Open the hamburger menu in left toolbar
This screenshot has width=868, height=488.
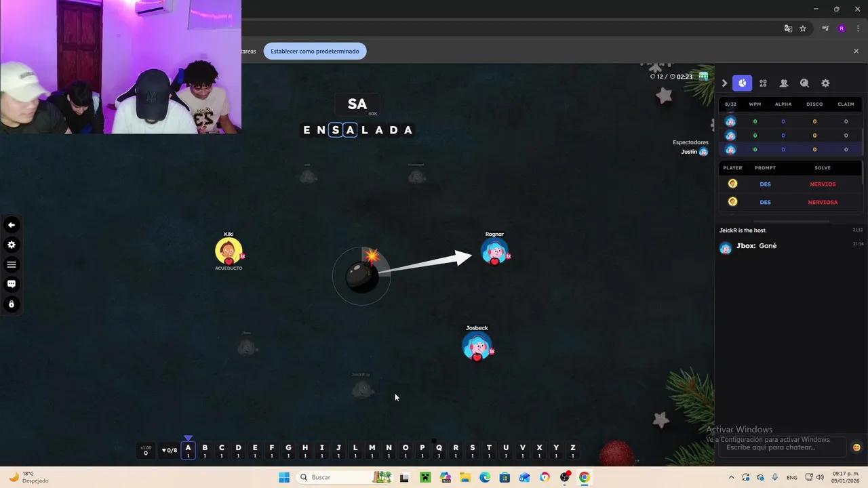pyautogui.click(x=12, y=264)
